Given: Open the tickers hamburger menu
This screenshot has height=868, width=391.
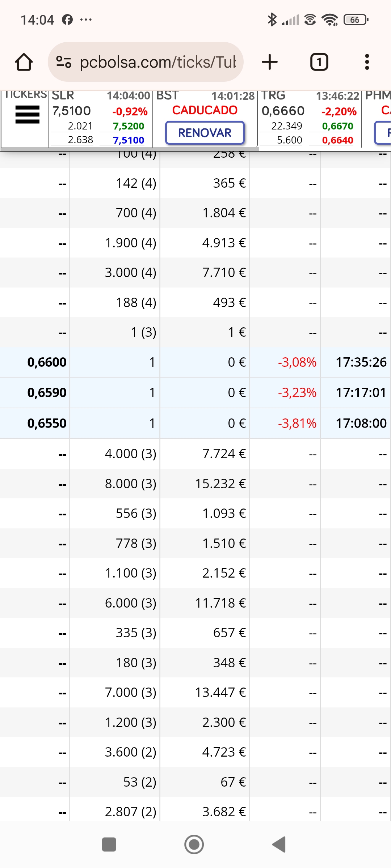Looking at the screenshot, I should [x=28, y=115].
